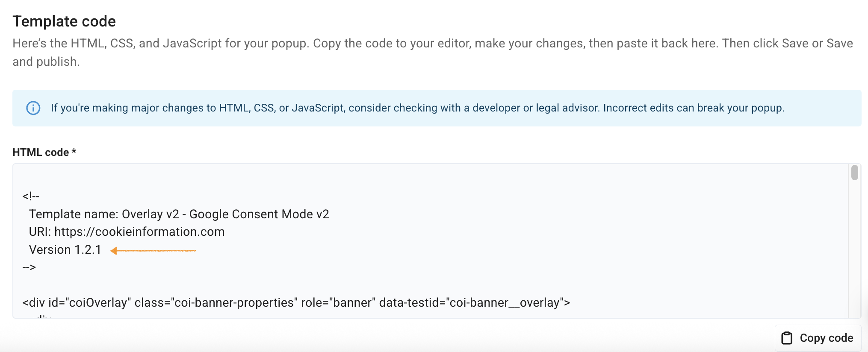Click the blue advisory banner text

(x=418, y=108)
